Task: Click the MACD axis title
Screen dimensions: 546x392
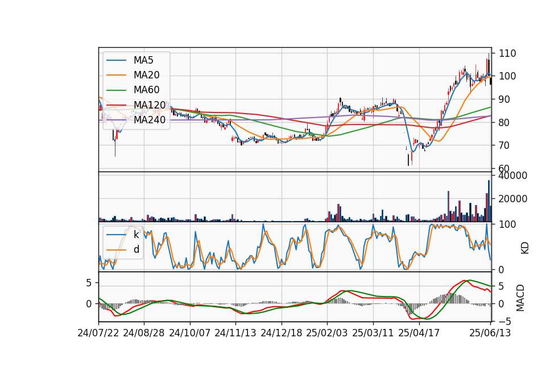Action: point(520,298)
